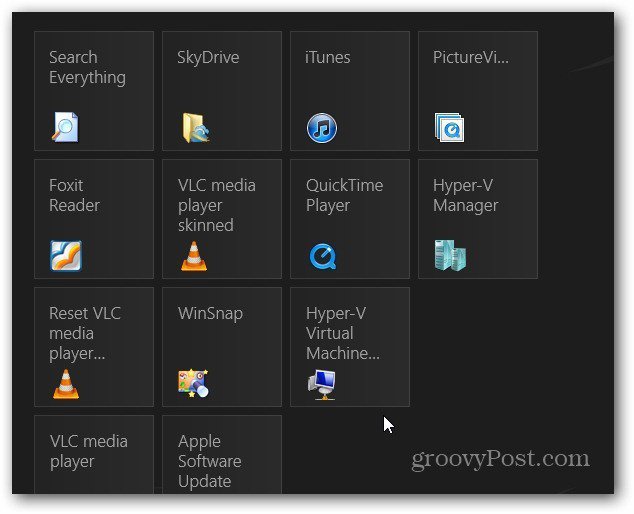Viewport: 634px width, 514px height.
Task: Click the PictureViewer stacked photos icon
Action: point(449,127)
